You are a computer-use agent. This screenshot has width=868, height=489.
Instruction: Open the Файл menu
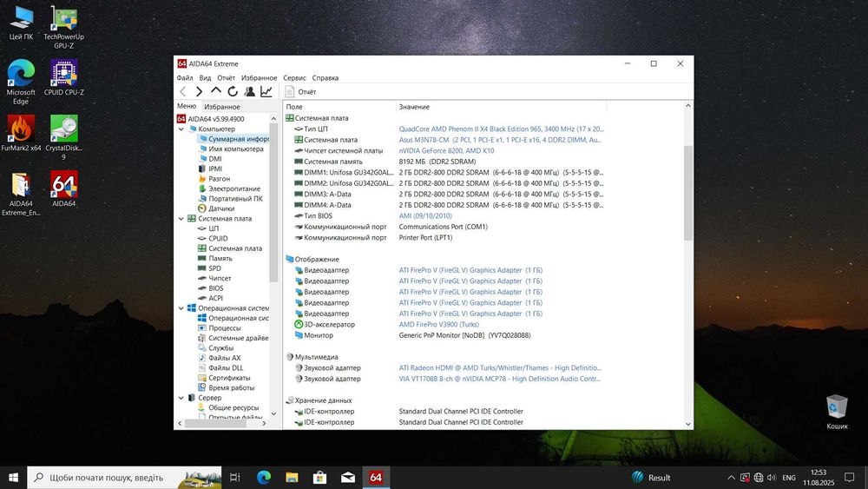185,78
